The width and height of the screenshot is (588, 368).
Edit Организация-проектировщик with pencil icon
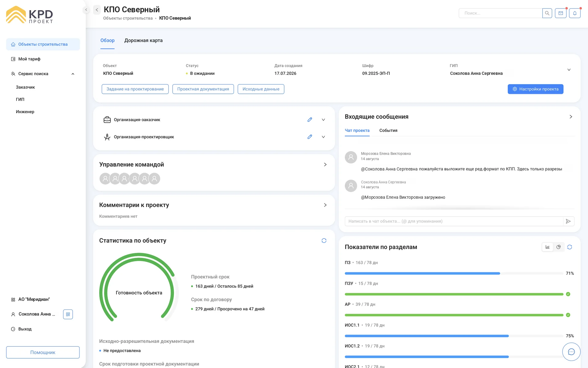click(x=310, y=137)
